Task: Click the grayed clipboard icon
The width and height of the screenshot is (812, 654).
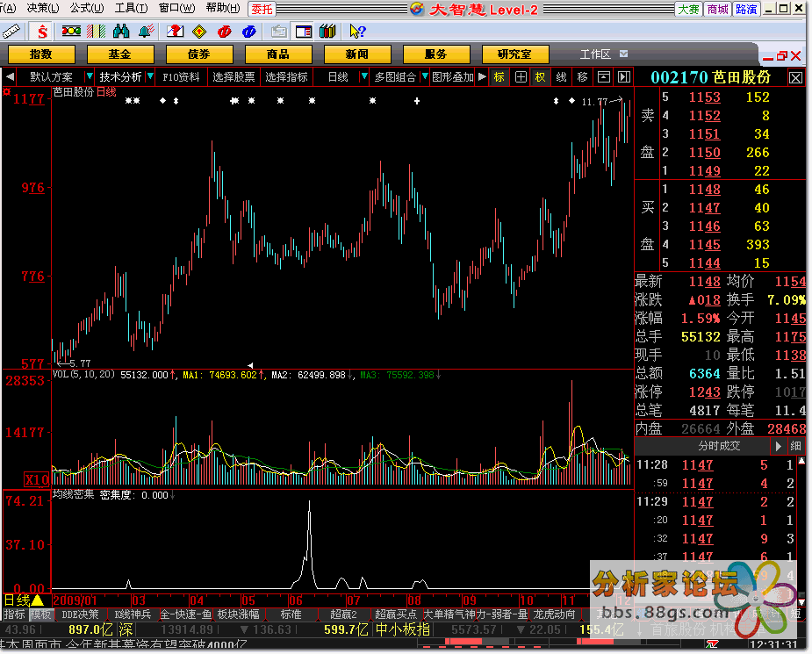Action: (278, 32)
